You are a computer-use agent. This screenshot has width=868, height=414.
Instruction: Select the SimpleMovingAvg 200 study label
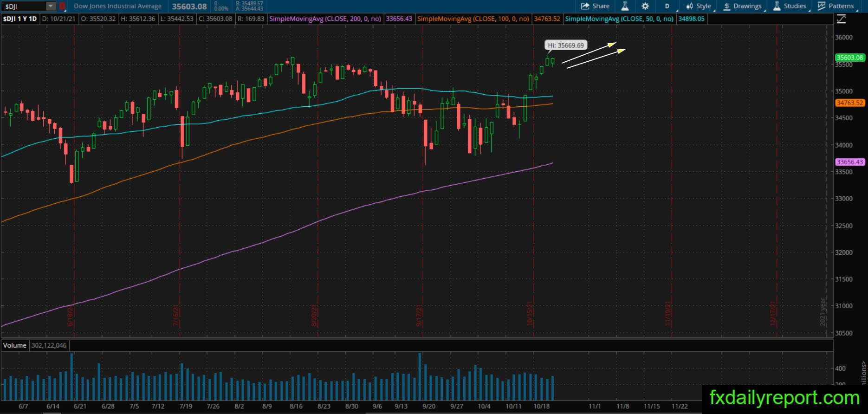tap(325, 19)
